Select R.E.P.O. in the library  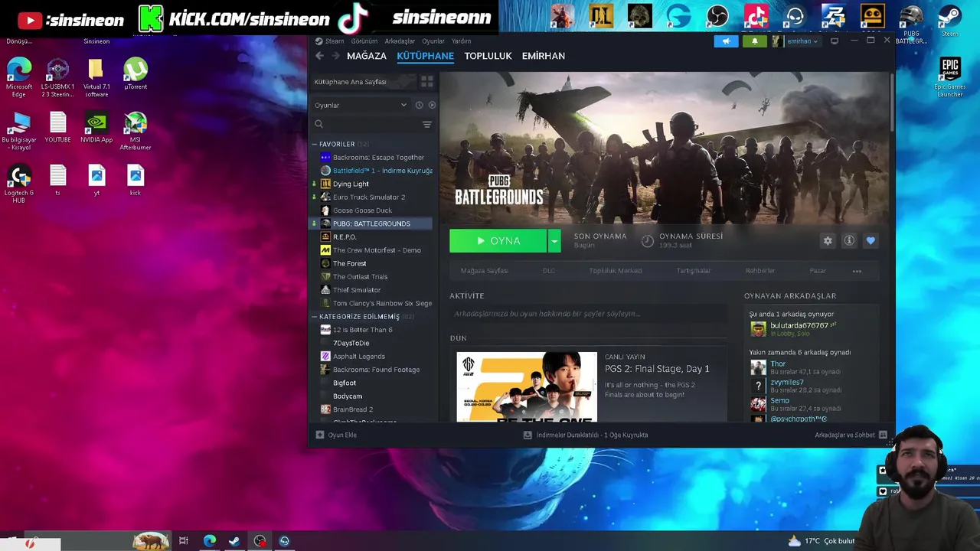pyautogui.click(x=345, y=237)
